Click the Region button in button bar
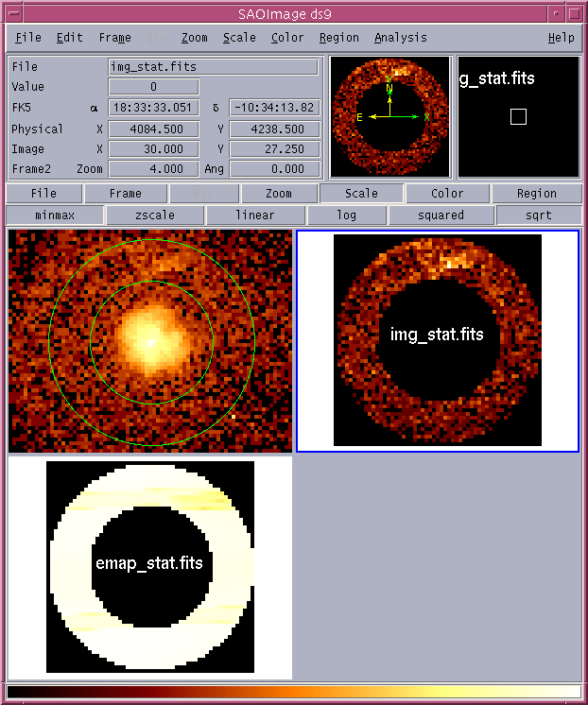The image size is (588, 705). (537, 194)
